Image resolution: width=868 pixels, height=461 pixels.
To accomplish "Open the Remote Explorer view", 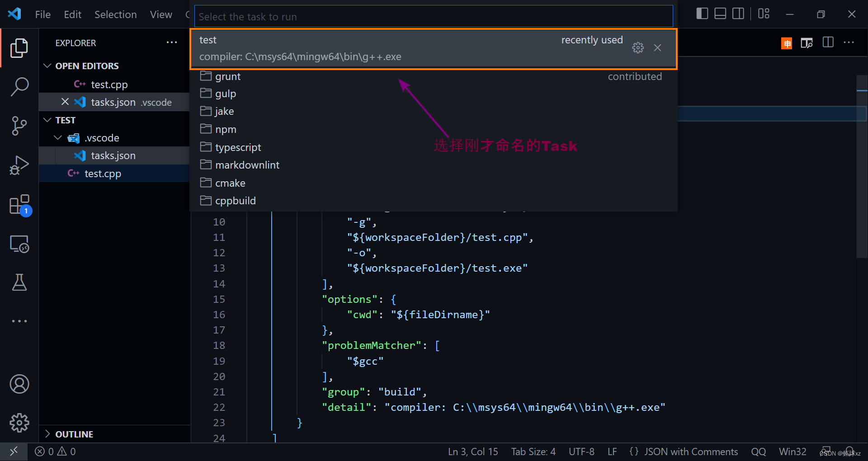I will pos(19,244).
